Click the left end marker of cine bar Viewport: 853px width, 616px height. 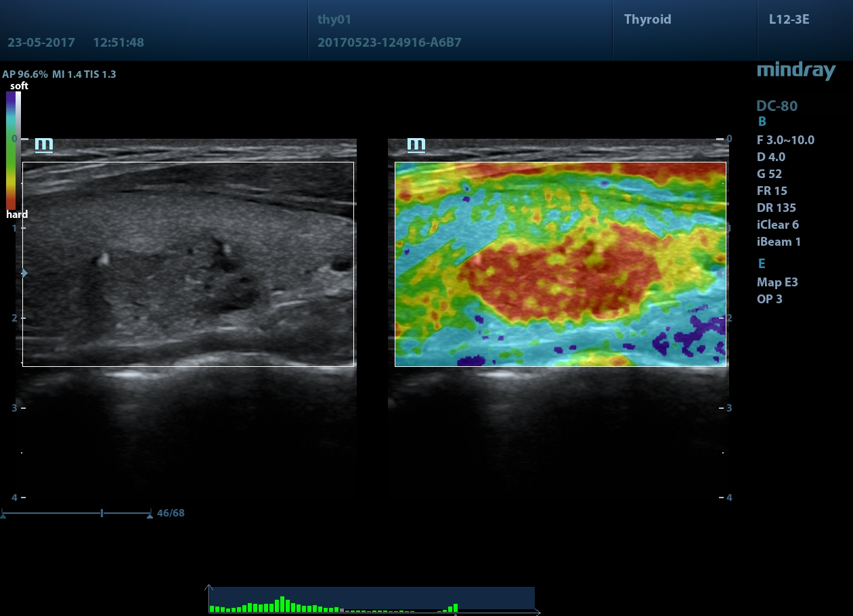[3, 515]
